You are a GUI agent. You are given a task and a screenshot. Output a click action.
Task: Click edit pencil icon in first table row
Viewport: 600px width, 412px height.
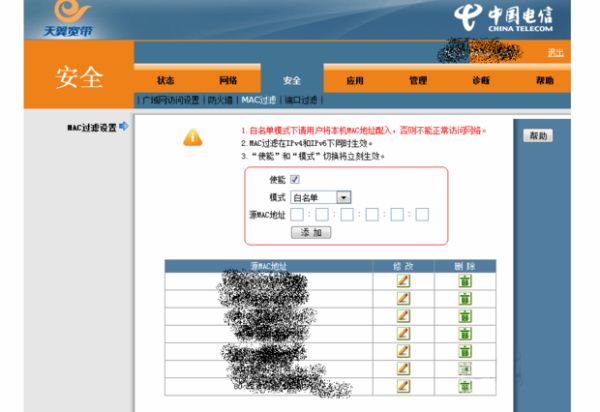(403, 281)
